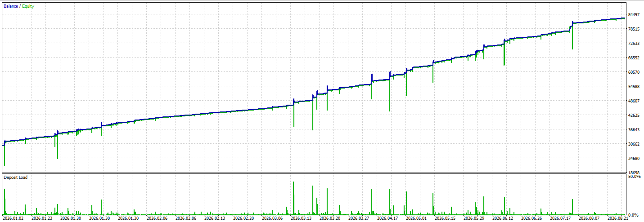Click the 2026.01.02 date label

coord(13,218)
